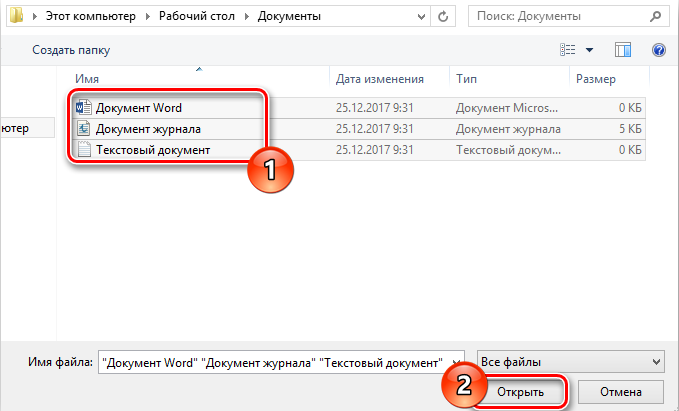Sort by 'Имя' column header
This screenshot has height=411, width=679.
click(87, 79)
